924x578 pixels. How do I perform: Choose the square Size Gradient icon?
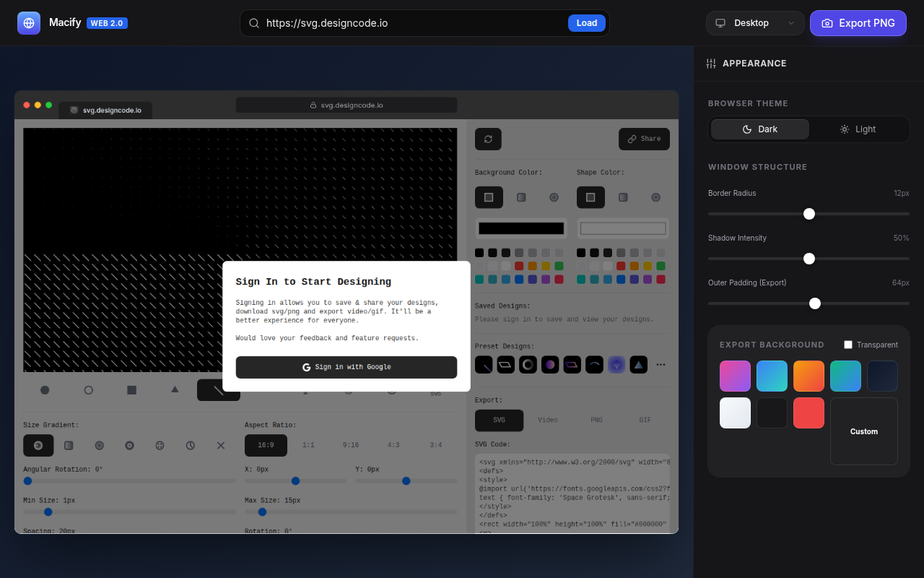[x=69, y=445]
